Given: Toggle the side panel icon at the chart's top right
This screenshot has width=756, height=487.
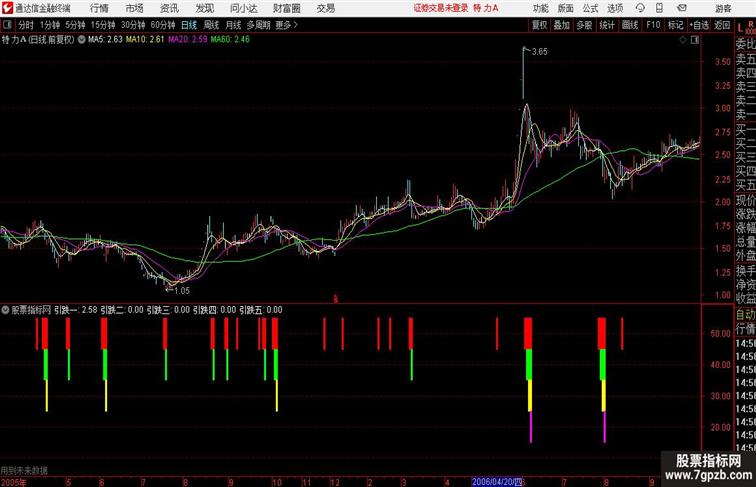Looking at the screenshot, I should (695, 40).
